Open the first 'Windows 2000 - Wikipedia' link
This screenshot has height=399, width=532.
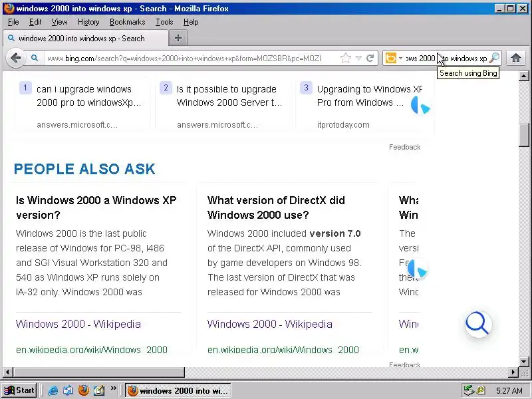pyautogui.click(x=78, y=324)
